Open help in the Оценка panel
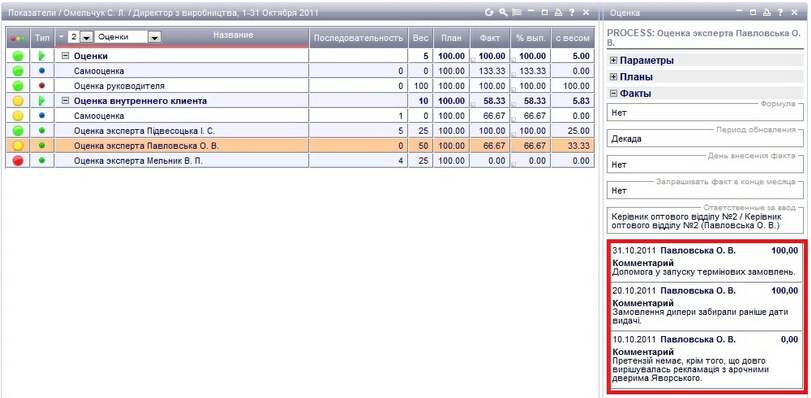Viewport: 811px width, 398px height. pyautogui.click(x=779, y=12)
